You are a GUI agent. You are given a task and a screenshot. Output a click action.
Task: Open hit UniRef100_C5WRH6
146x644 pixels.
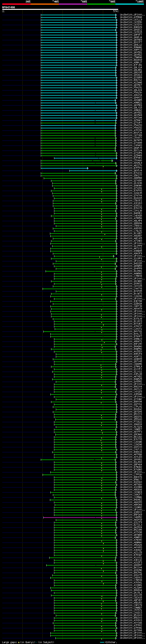coord(131,58)
